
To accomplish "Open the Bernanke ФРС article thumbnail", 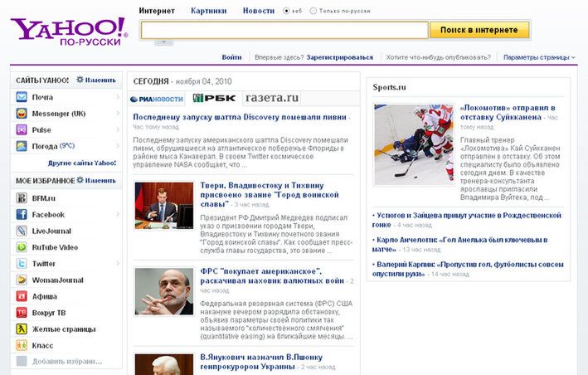I will click(164, 291).
